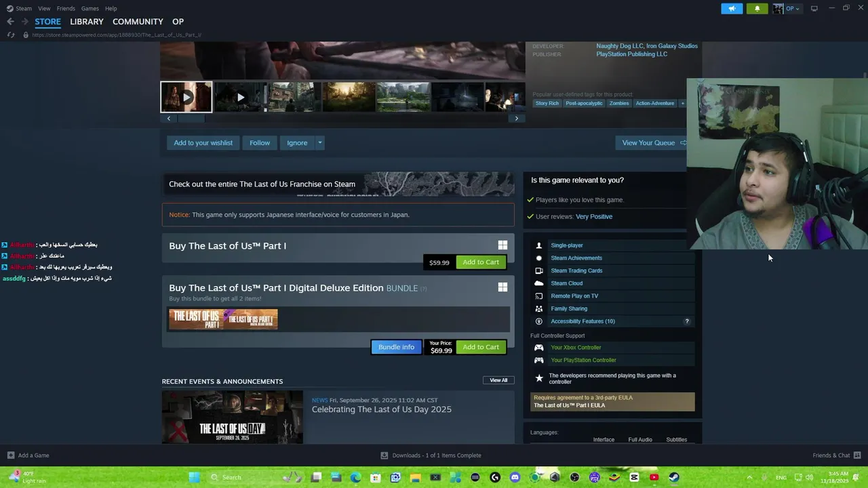Click the Steam Cloud icon

click(539, 283)
